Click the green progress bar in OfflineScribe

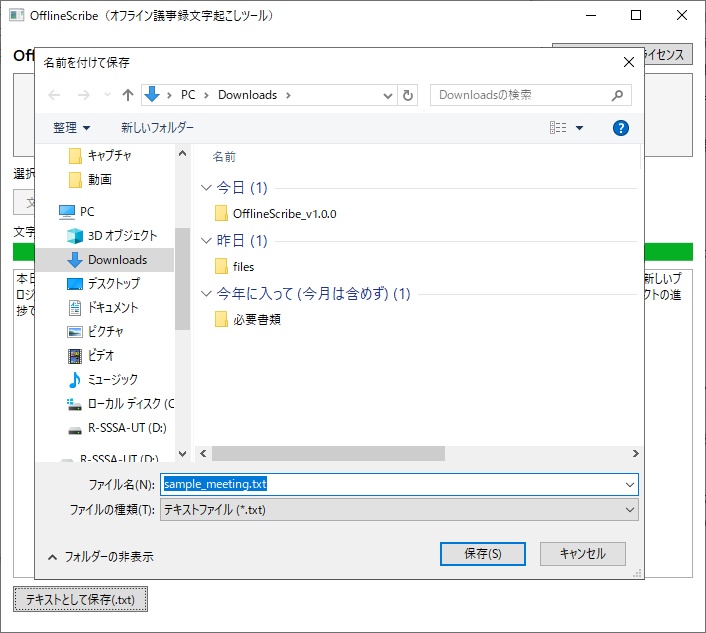tap(668, 252)
